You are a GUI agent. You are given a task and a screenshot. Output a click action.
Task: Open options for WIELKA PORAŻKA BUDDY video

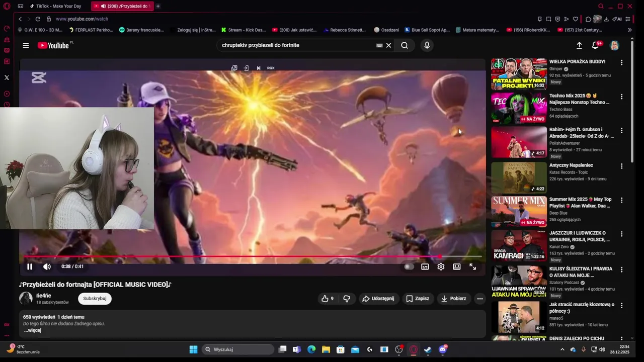pos(621,63)
